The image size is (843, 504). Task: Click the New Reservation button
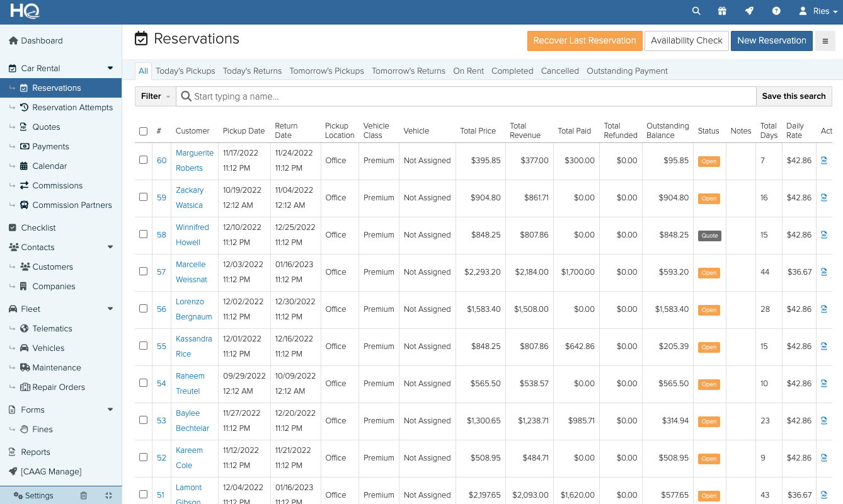pos(771,41)
